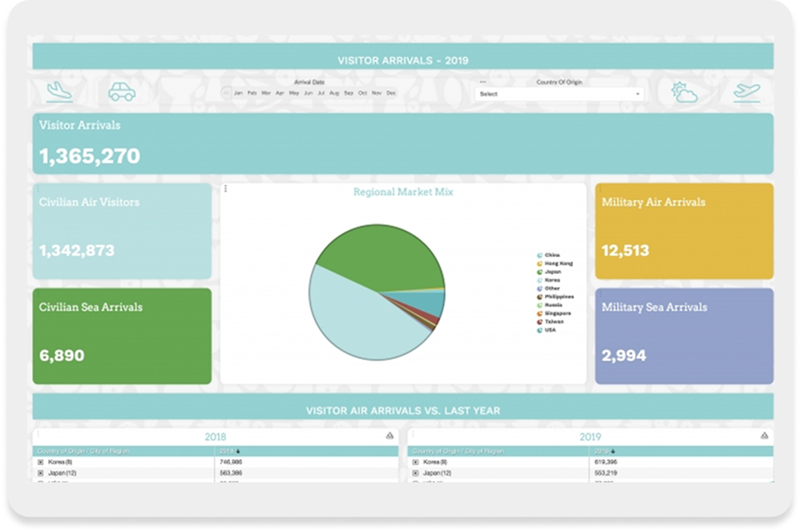Expand the Korea (8) row in 2018 table
This screenshot has width=800, height=532.
click(x=41, y=462)
